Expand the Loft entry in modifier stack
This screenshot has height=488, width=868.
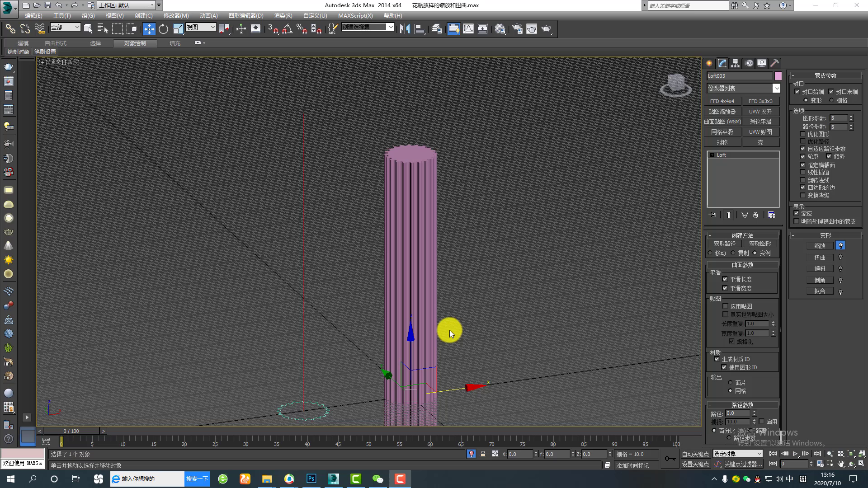coord(712,155)
